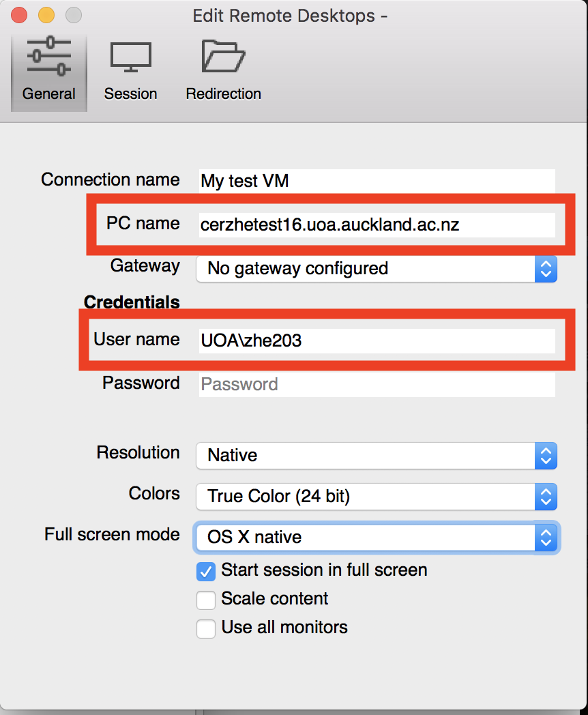588x715 pixels.
Task: Click the Password input field
Action: (377, 384)
